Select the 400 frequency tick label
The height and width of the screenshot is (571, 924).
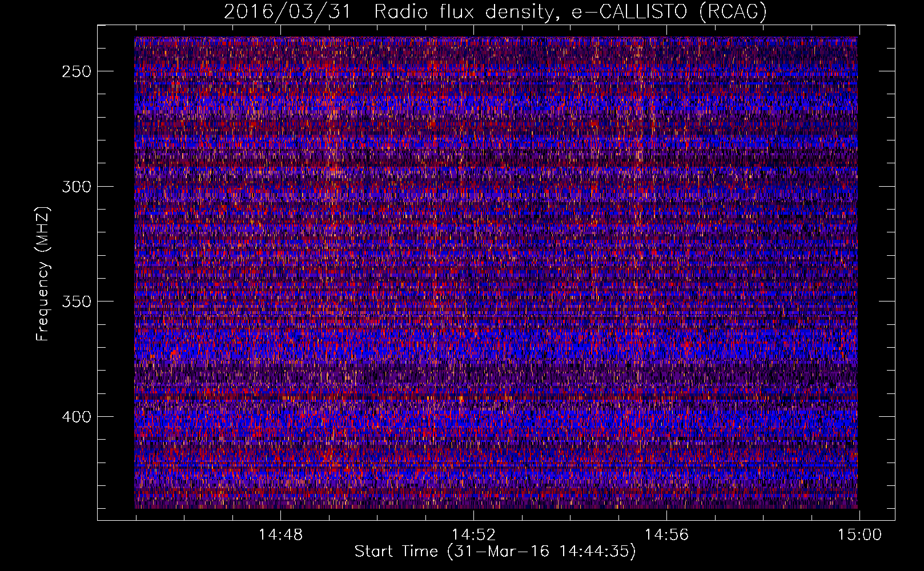77,417
